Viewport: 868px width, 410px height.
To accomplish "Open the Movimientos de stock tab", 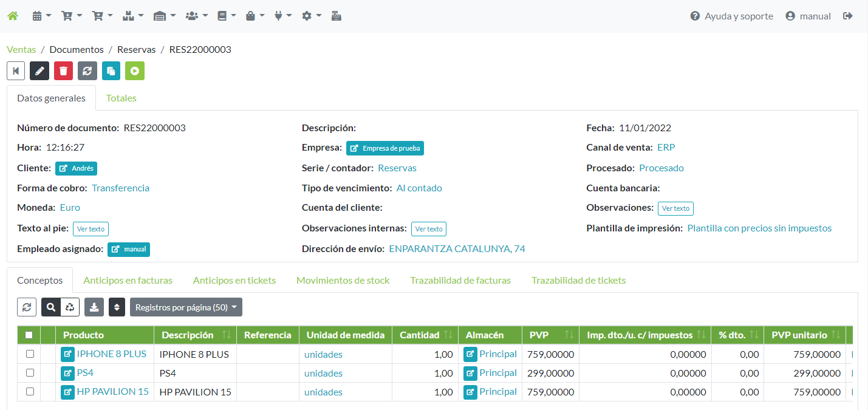I will [x=343, y=281].
